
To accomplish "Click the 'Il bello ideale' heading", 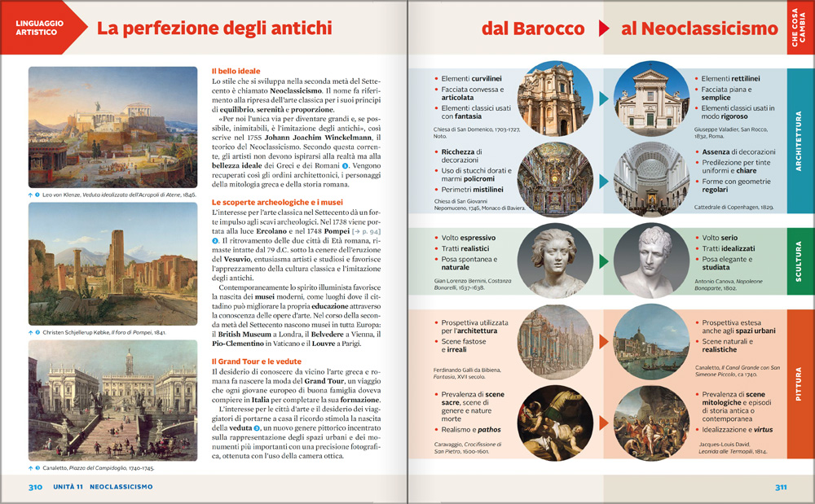I will 236,71.
